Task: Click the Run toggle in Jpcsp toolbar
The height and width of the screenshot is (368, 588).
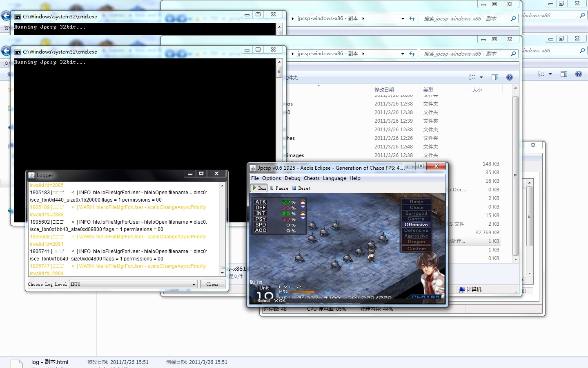Action: point(259,188)
